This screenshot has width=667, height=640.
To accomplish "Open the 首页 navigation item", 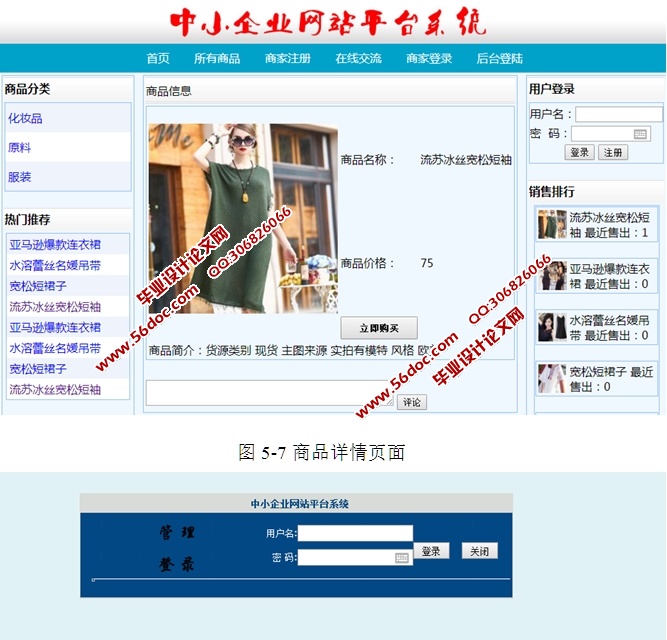I will click(x=158, y=58).
